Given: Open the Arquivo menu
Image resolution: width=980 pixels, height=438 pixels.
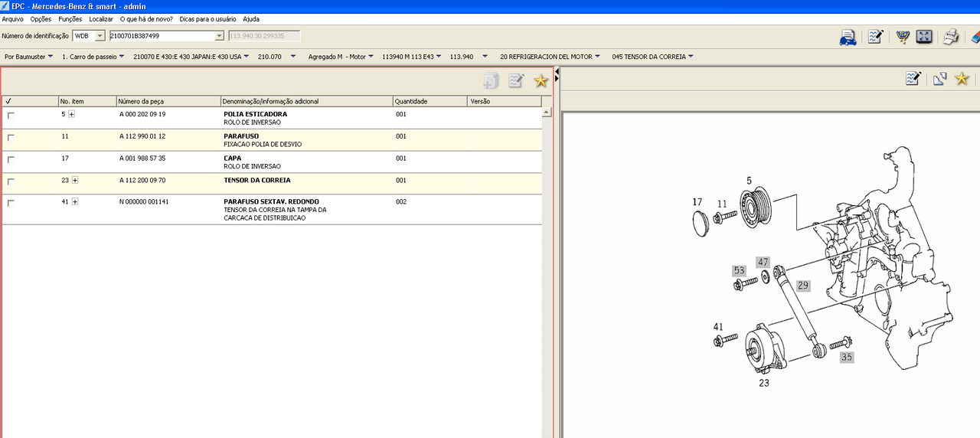Looking at the screenshot, I should pyautogui.click(x=13, y=18).
